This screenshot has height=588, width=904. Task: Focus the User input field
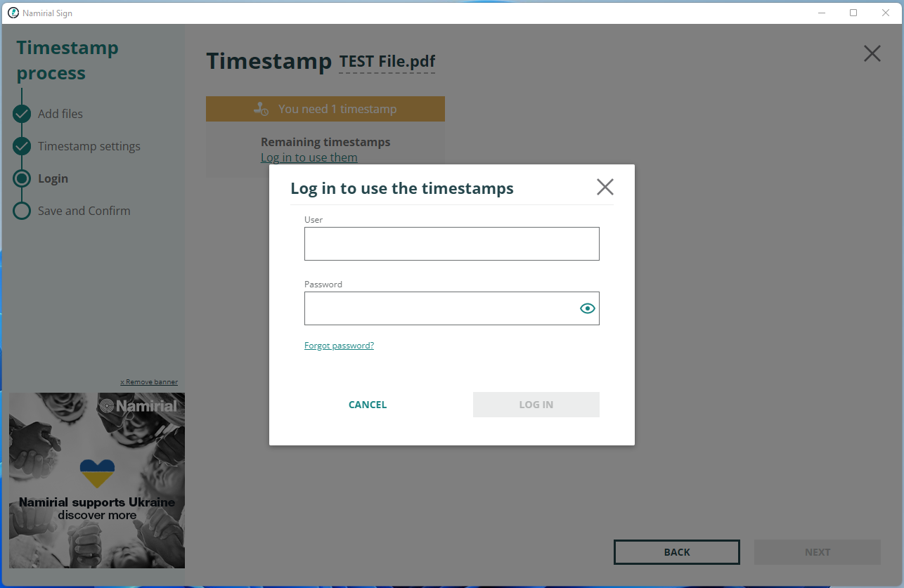(x=452, y=244)
